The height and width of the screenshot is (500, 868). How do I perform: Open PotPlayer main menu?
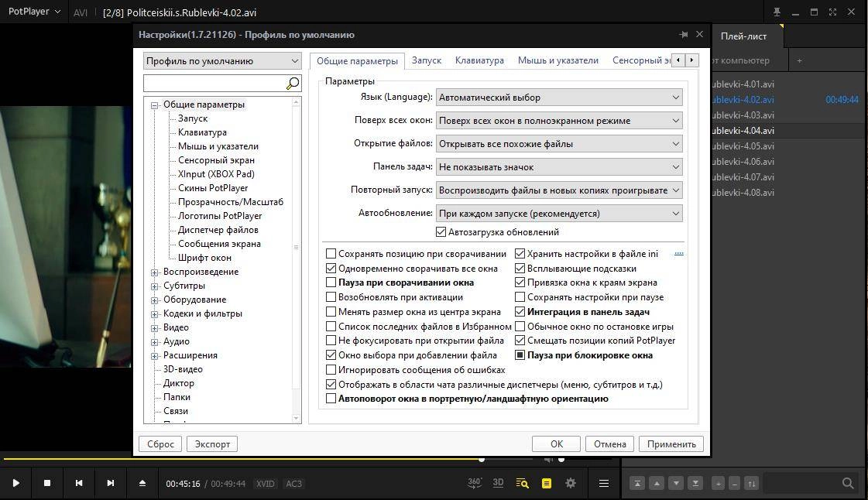coord(34,12)
